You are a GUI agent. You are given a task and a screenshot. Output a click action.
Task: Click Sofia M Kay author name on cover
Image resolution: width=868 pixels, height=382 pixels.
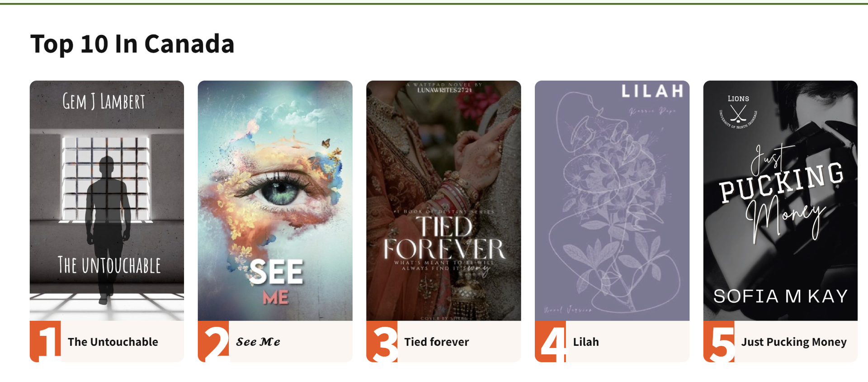pos(780,296)
